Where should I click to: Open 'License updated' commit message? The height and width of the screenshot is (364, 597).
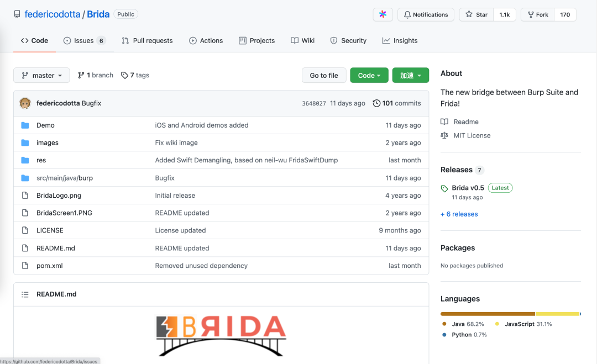tap(180, 230)
